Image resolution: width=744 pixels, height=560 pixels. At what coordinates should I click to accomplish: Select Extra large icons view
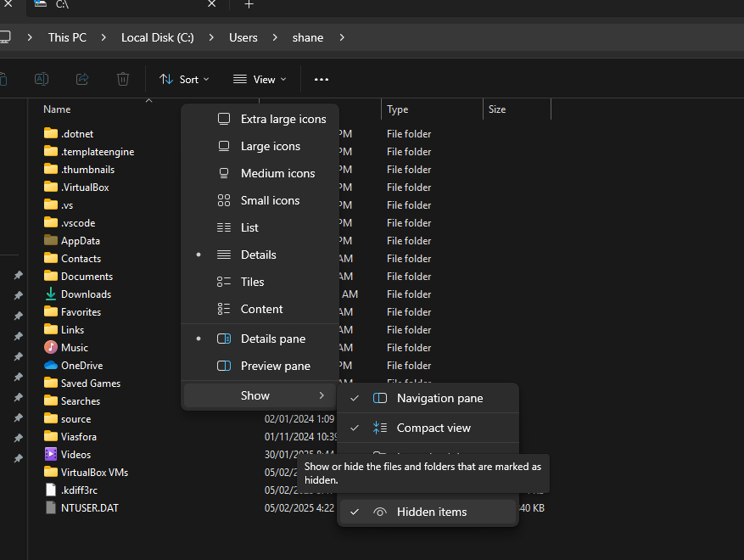tap(260, 119)
